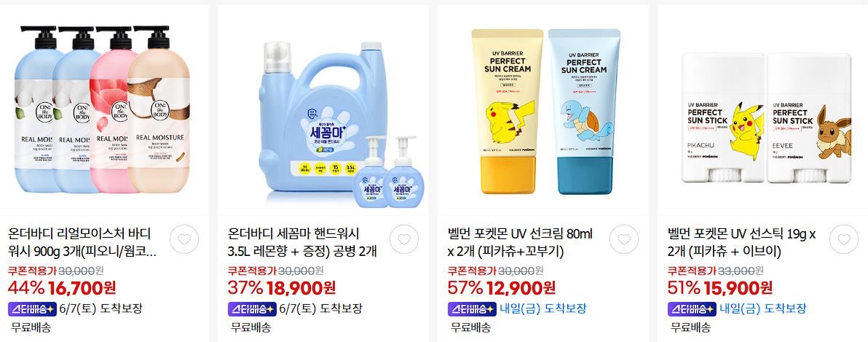Viewport: 868px width, 342px height.
Task: Open 온더바디 리얼모이스처 바디워시 900g title link
Action: 82,242
